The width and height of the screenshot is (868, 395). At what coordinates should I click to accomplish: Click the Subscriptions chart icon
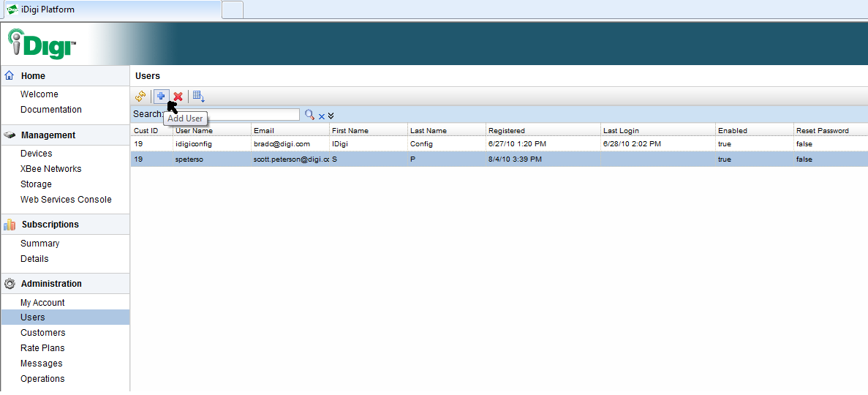[x=10, y=225]
